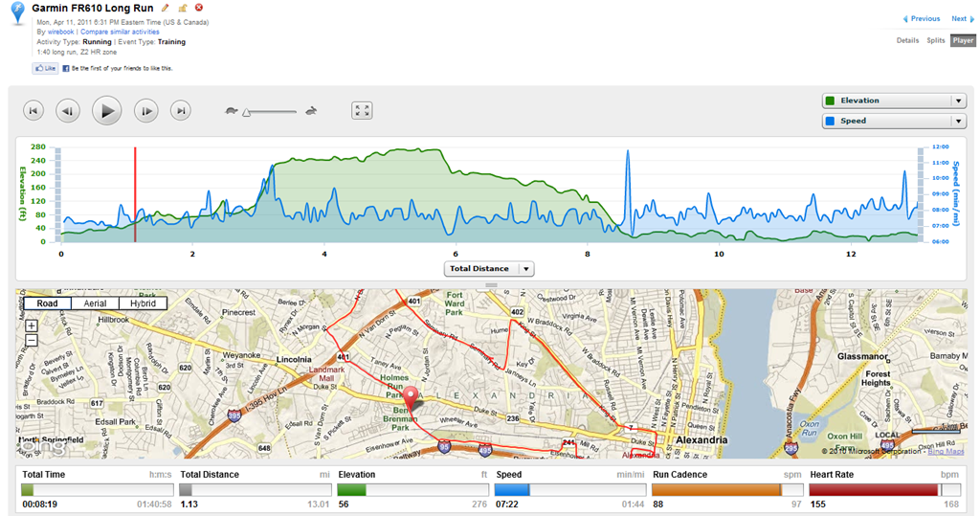This screenshot has height=516, width=980.
Task: Click the red delete activity icon
Action: [199, 8]
